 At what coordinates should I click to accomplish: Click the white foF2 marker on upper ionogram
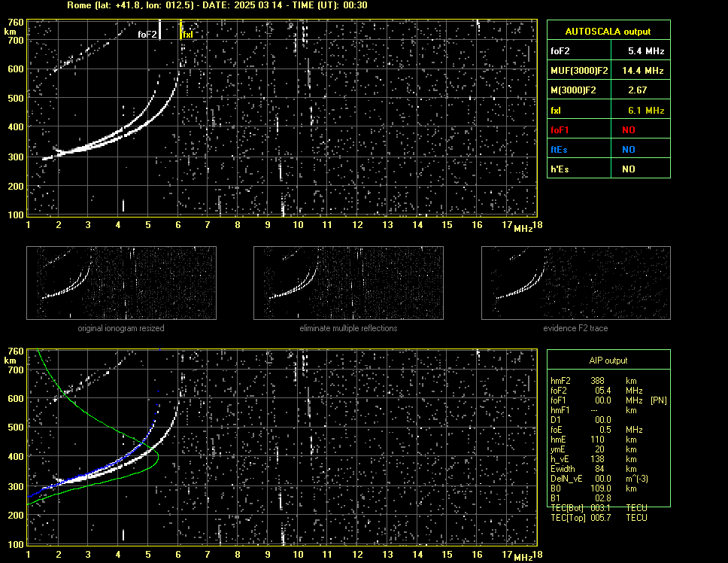[159, 30]
